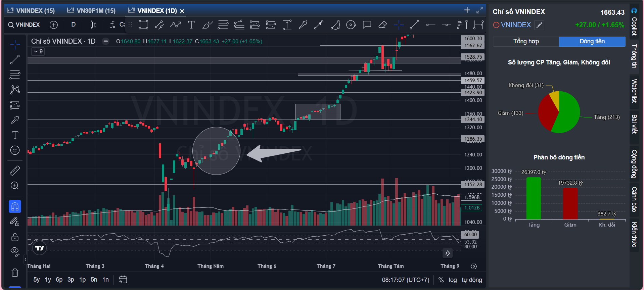Toggle the Magnet mode
644x290 pixels.
(x=15, y=206)
